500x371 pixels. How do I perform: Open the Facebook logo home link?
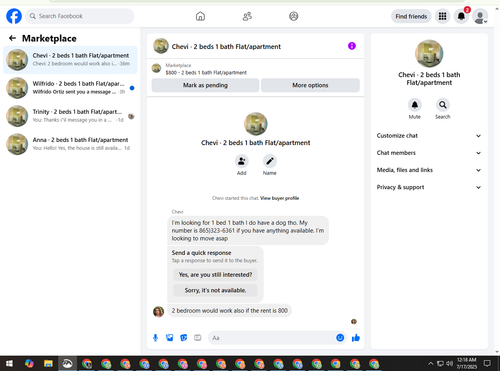click(14, 16)
